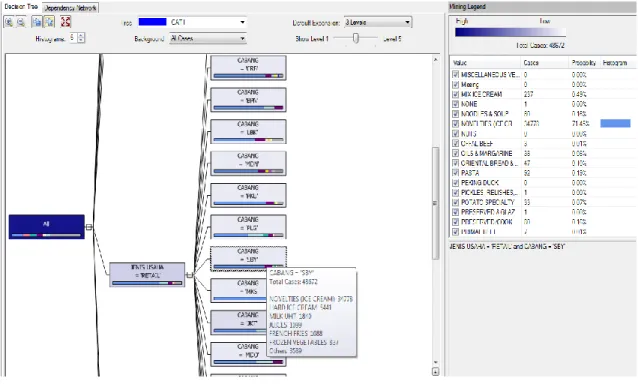Toggle the OILS & MARGARINE checkbox

click(x=455, y=153)
